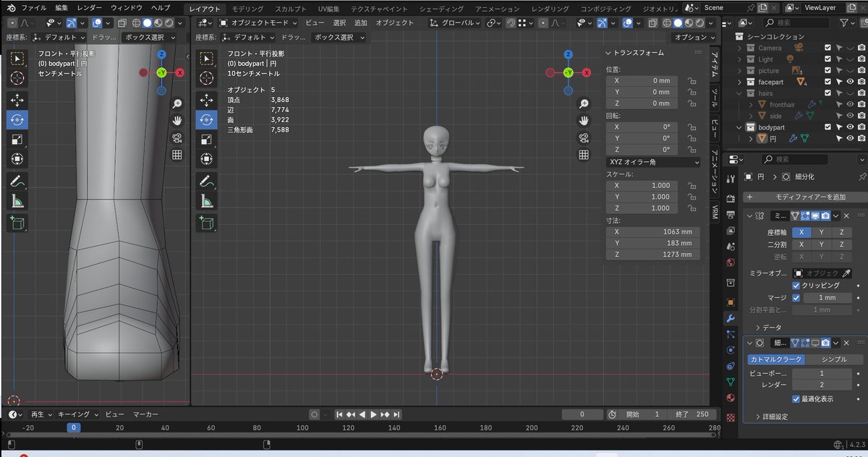Image resolution: width=868 pixels, height=457 pixels.
Task: Collapse the bodypart collection in the outliner
Action: [739, 127]
